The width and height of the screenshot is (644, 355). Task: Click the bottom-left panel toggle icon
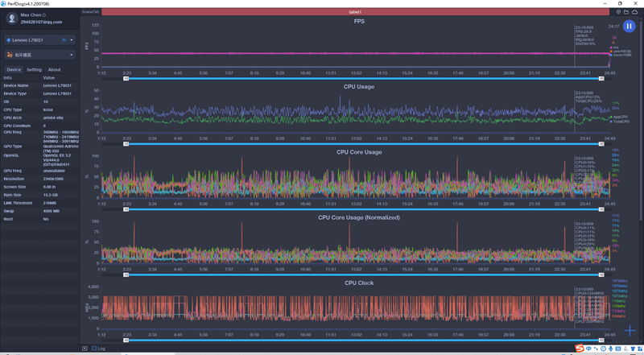click(85, 349)
